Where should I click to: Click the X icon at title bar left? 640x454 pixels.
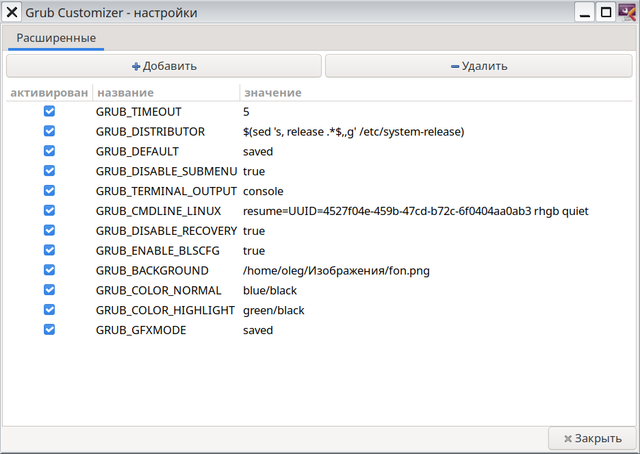(x=12, y=12)
